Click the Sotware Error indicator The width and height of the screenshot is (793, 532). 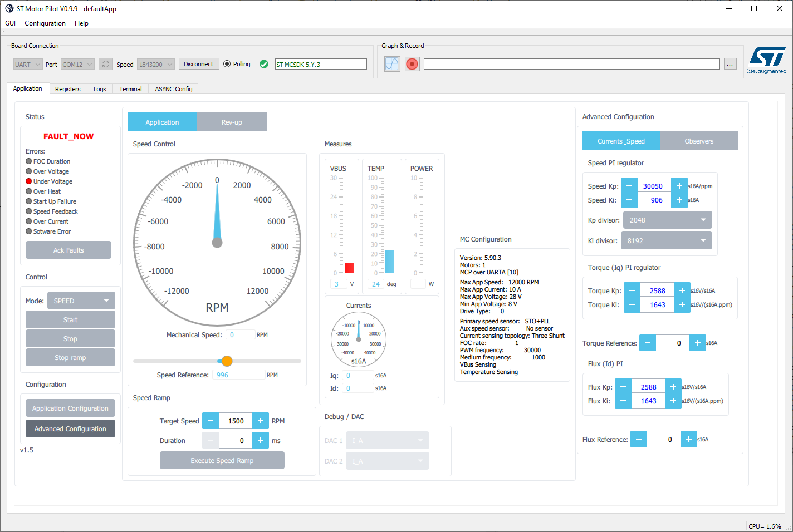(x=28, y=231)
